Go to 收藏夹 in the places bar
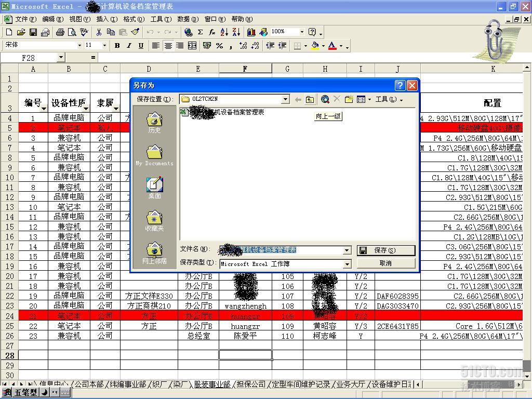The height and width of the screenshot is (399, 532). (x=154, y=221)
